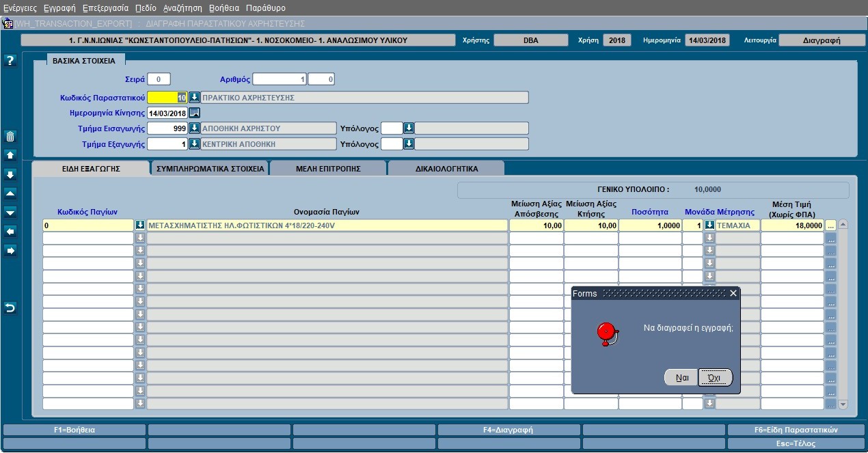This screenshot has width=868, height=453.
Task: Open the Παράθυρο menu
Action: coord(266,8)
